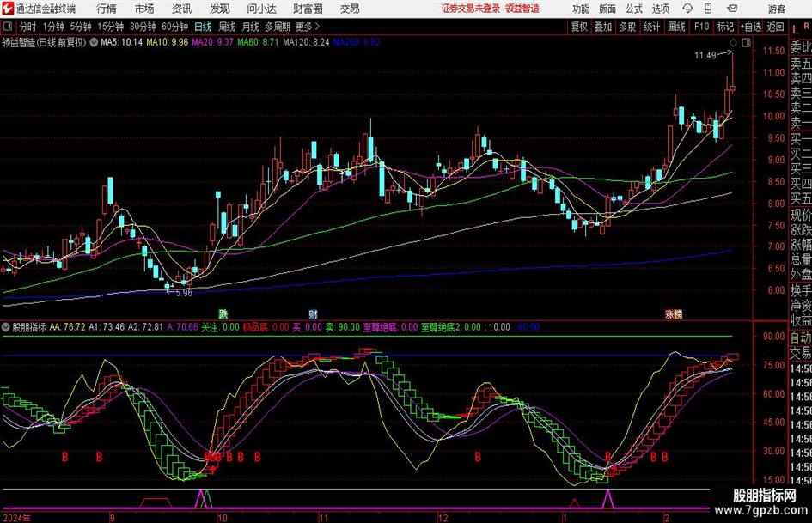The height and width of the screenshot is (523, 812).
Task: Click the red 证券交易未登录 login link
Action: click(x=471, y=9)
